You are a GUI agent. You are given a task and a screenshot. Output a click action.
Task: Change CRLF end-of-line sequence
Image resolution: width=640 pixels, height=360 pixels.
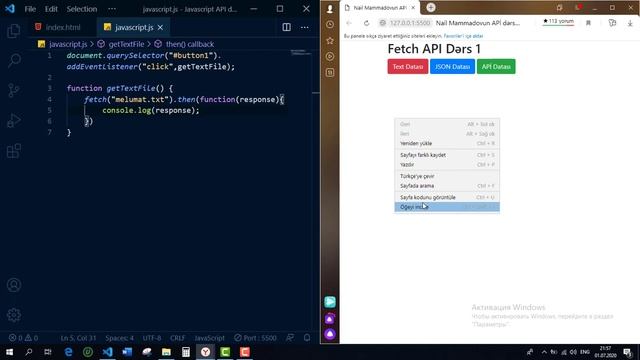178,338
